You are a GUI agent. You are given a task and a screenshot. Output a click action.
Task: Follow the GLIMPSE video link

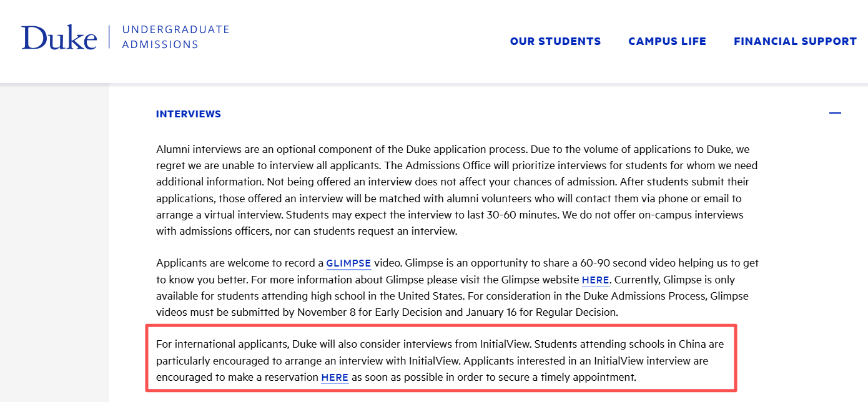(348, 263)
